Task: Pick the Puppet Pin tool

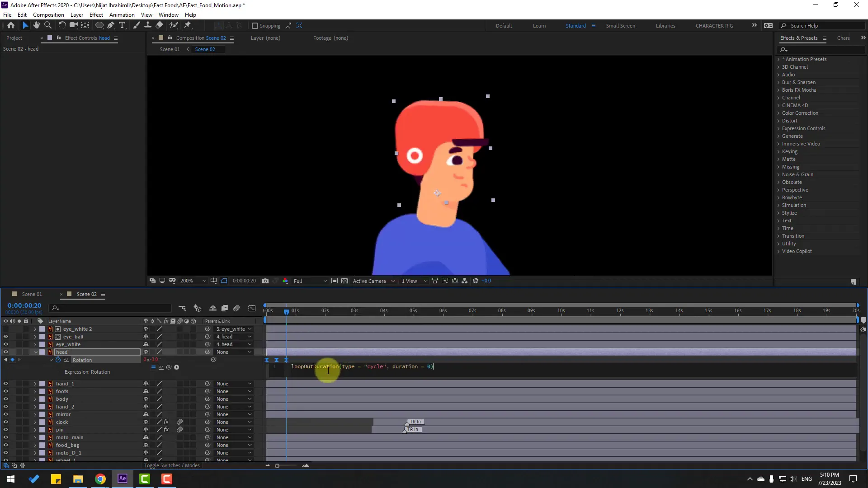Action: click(188, 25)
